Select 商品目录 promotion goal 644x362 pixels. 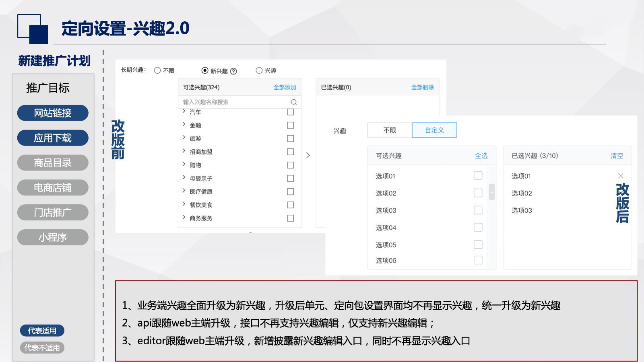(x=53, y=163)
